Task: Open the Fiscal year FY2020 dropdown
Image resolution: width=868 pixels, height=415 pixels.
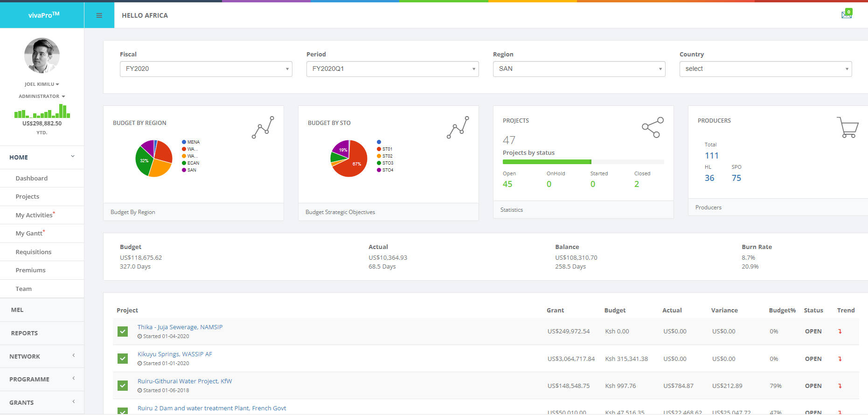Action: click(206, 69)
